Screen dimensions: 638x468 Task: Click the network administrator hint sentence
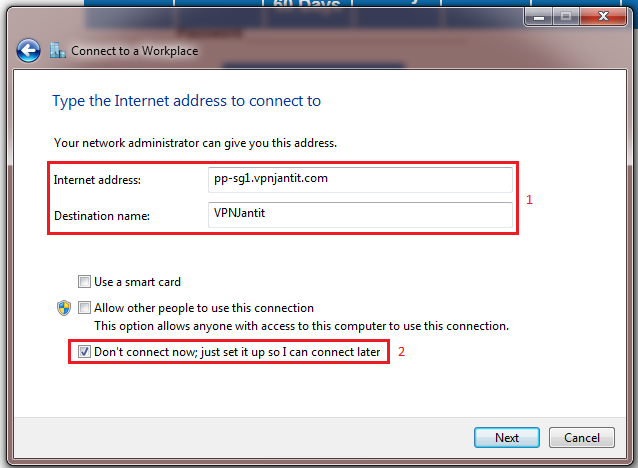click(x=195, y=143)
